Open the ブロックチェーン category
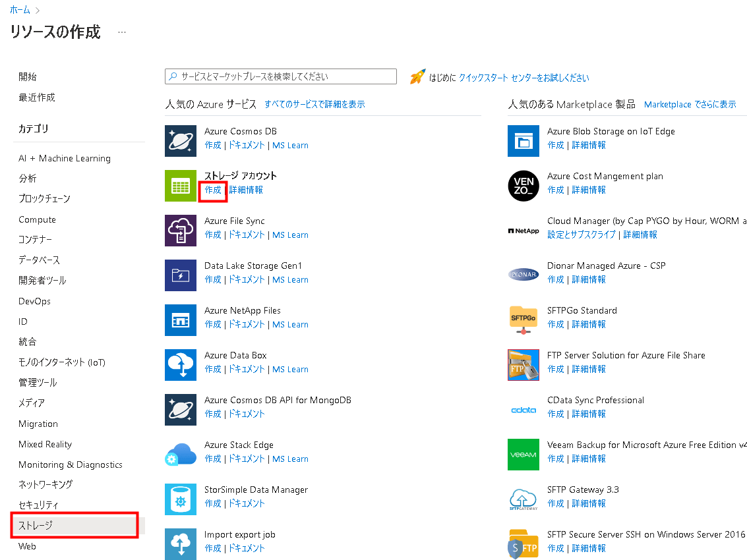747x560 pixels. [x=44, y=198]
